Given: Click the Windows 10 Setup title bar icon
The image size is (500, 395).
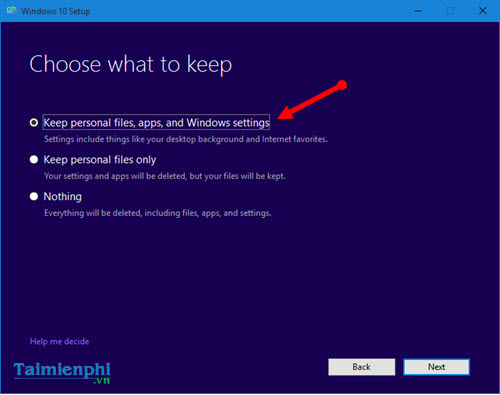Looking at the screenshot, I should [12, 10].
